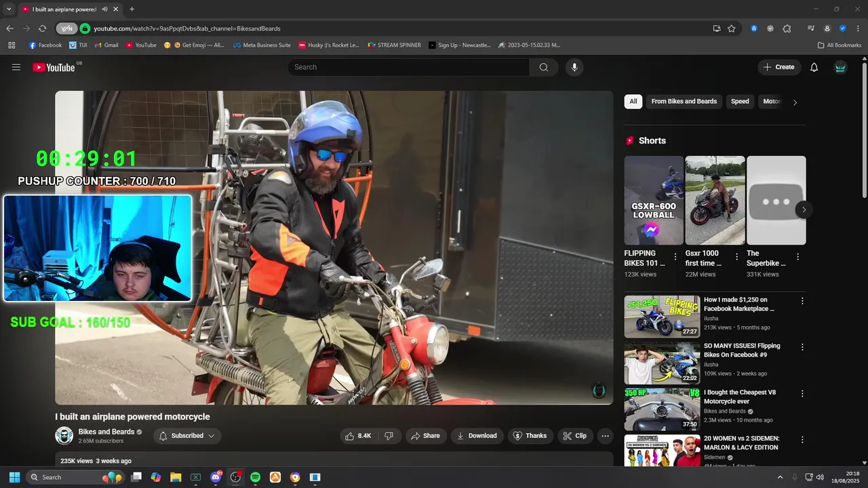Click the channel watermark on the video
This screenshot has width=868, height=488.
(599, 390)
